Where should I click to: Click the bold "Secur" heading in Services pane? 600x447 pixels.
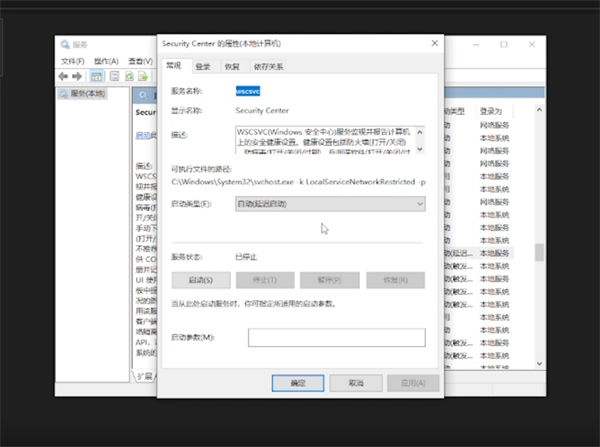click(x=146, y=113)
